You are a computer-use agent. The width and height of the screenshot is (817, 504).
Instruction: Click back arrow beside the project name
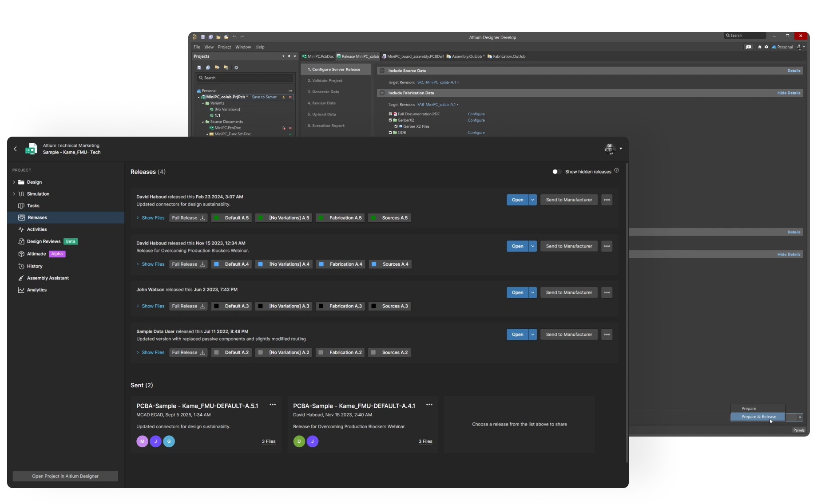coord(15,149)
